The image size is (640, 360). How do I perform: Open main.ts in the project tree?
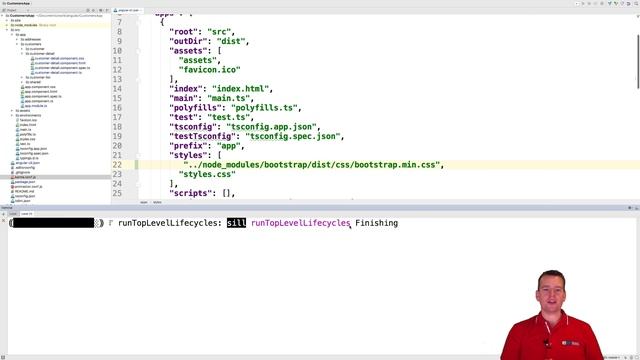tap(25, 129)
